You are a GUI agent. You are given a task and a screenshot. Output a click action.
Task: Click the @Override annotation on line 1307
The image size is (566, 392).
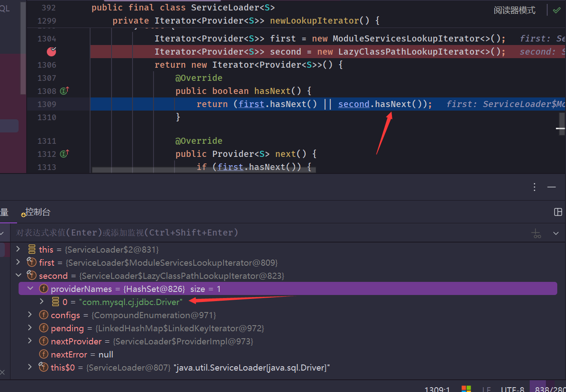click(199, 78)
